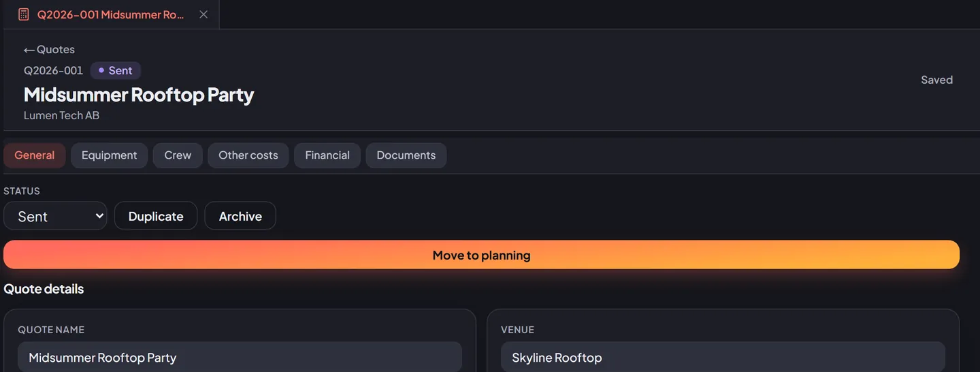Image resolution: width=980 pixels, height=372 pixels.
Task: Click Move to planning button
Action: point(481,255)
